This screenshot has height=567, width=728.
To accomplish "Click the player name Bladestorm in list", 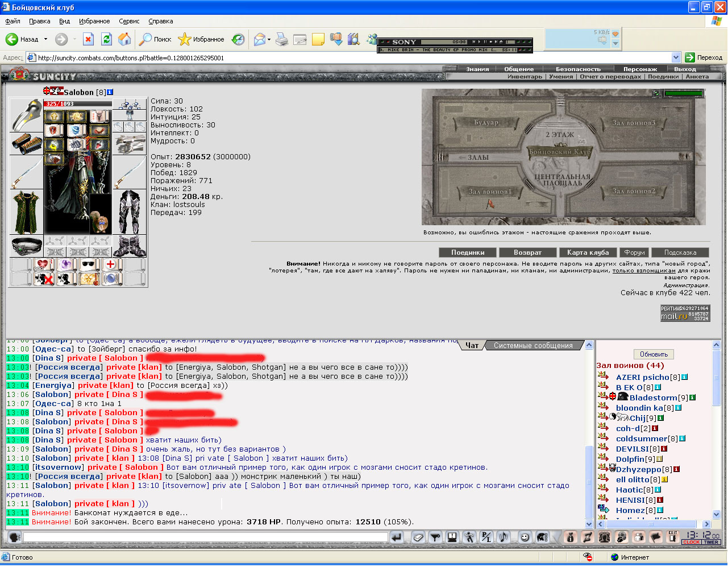I will [654, 398].
